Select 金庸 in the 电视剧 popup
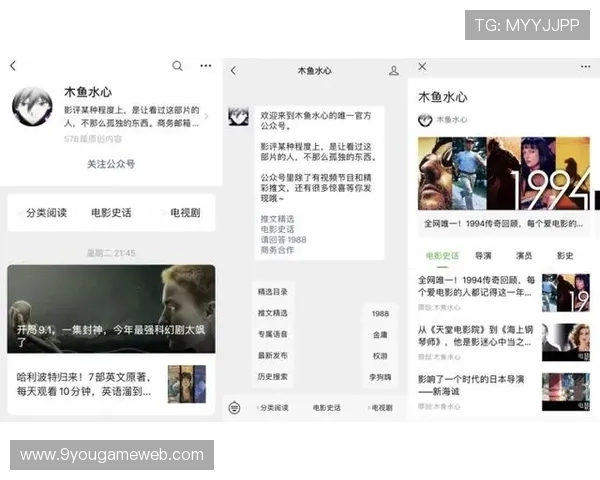The image size is (600, 480). click(x=380, y=335)
